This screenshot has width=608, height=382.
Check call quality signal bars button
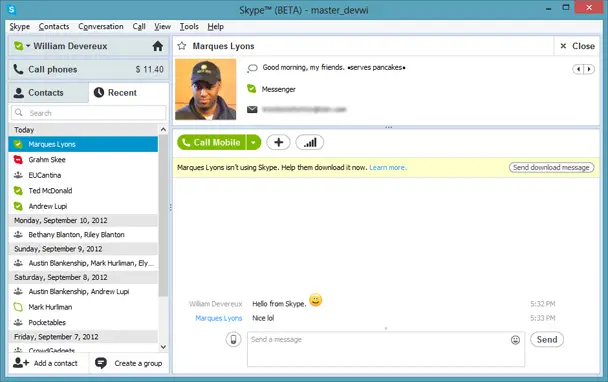[x=310, y=142]
